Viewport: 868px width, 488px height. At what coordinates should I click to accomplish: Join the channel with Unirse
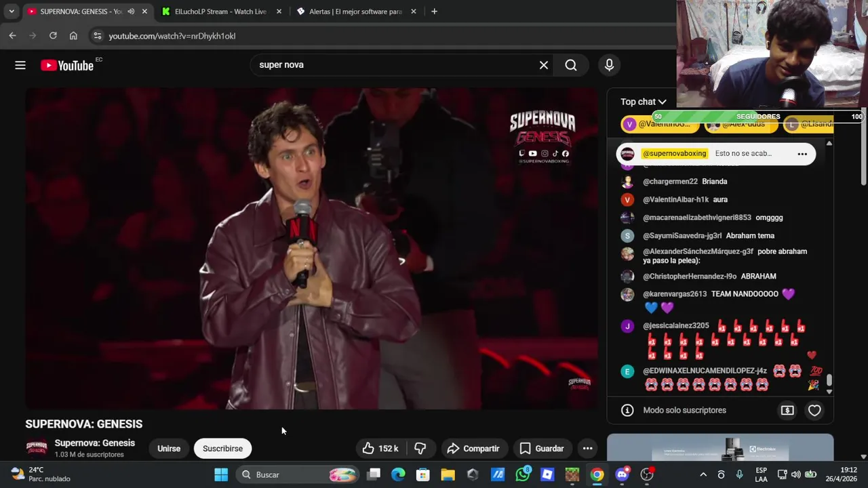tap(169, 449)
